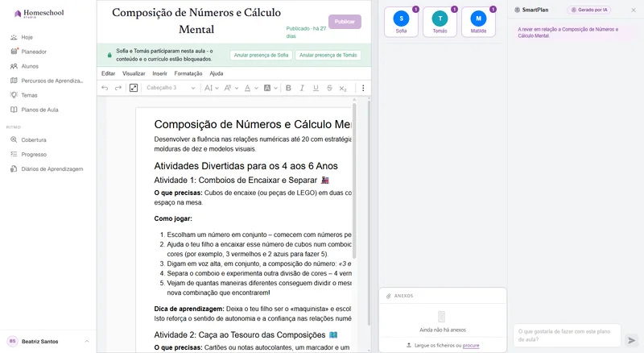Open the Inserir menu

159,73
